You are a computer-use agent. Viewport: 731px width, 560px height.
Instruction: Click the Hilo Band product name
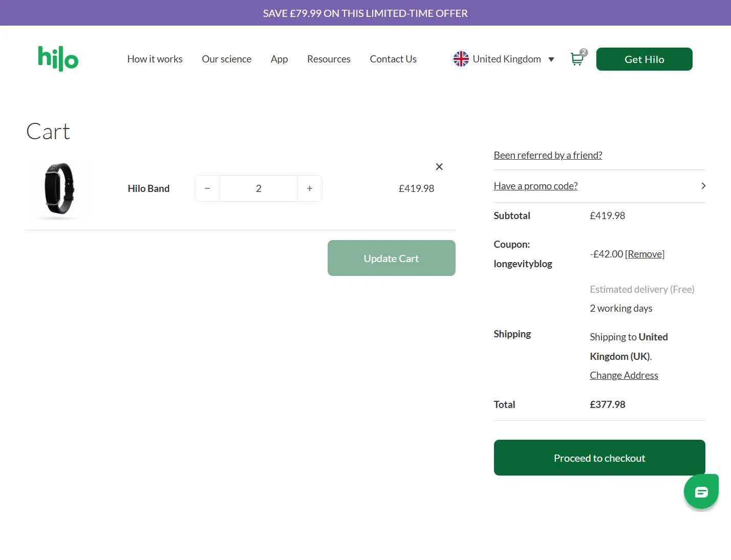(148, 188)
